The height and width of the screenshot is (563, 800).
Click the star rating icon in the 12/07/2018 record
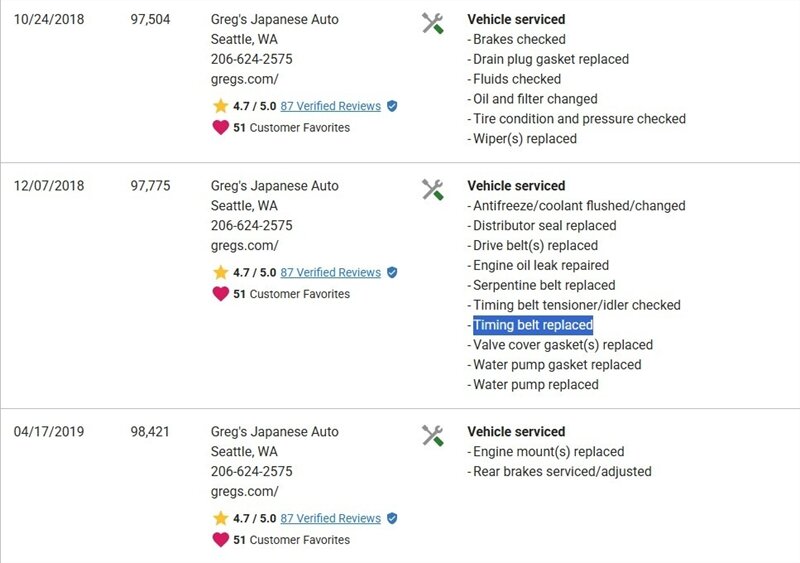(x=220, y=272)
